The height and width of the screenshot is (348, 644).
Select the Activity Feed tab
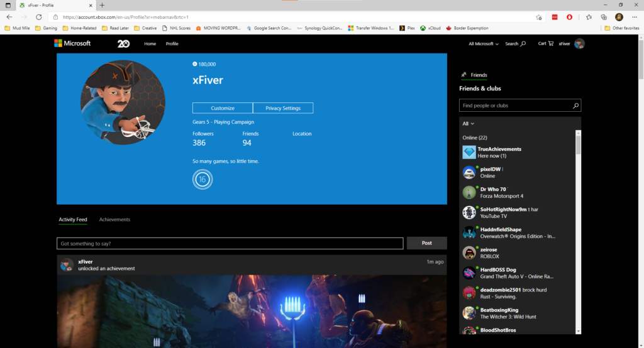tap(73, 220)
